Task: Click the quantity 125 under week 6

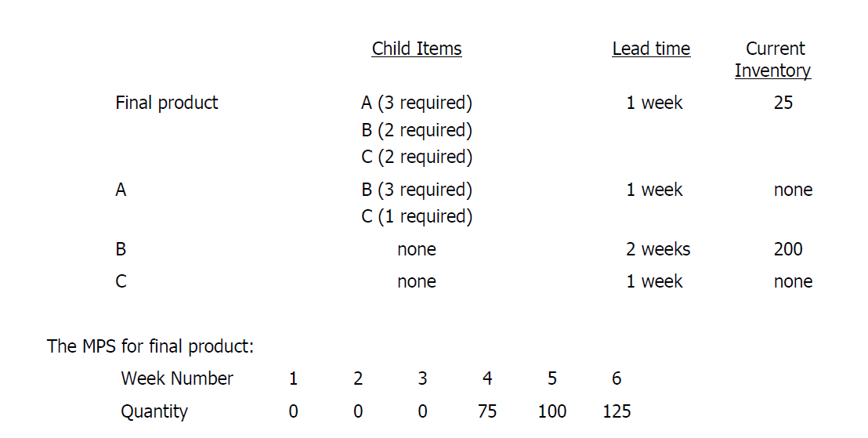Action: click(617, 411)
